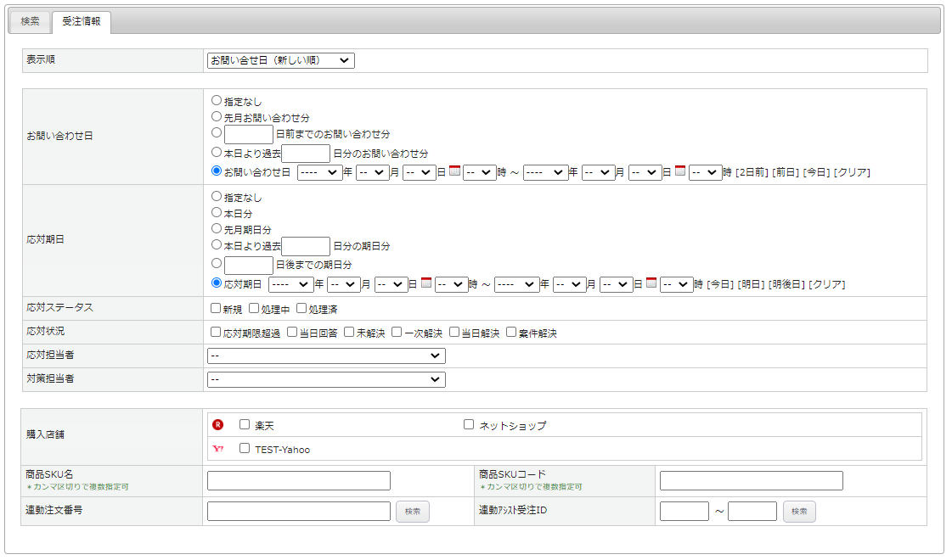
Task: Open the inquiry start date calendar icon
Action: (x=454, y=171)
